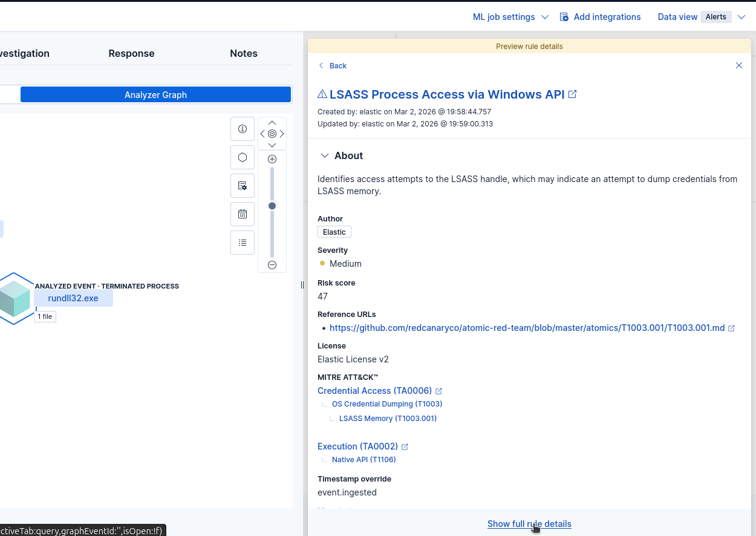Zoom in with the plus icon
The image size is (756, 536).
272,159
